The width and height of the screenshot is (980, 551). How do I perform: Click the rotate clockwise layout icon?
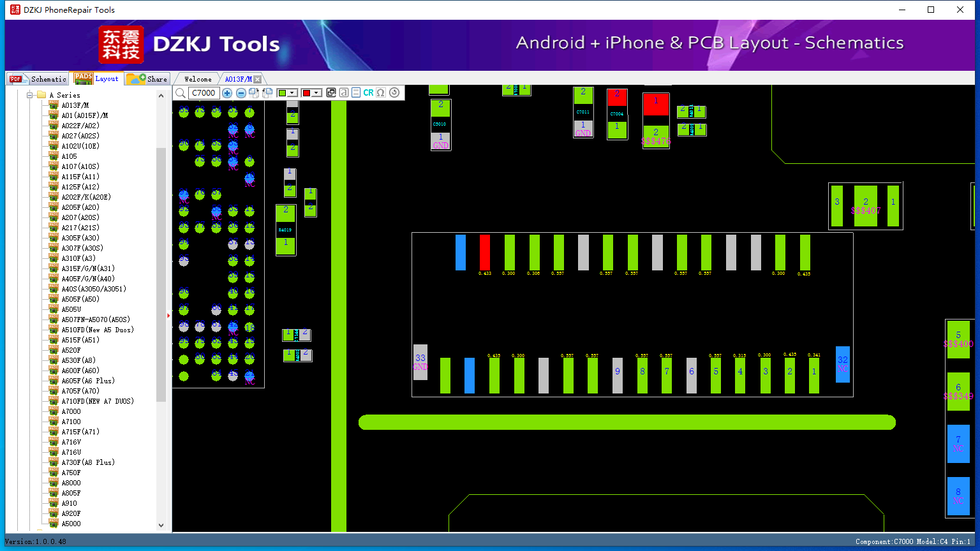point(254,93)
